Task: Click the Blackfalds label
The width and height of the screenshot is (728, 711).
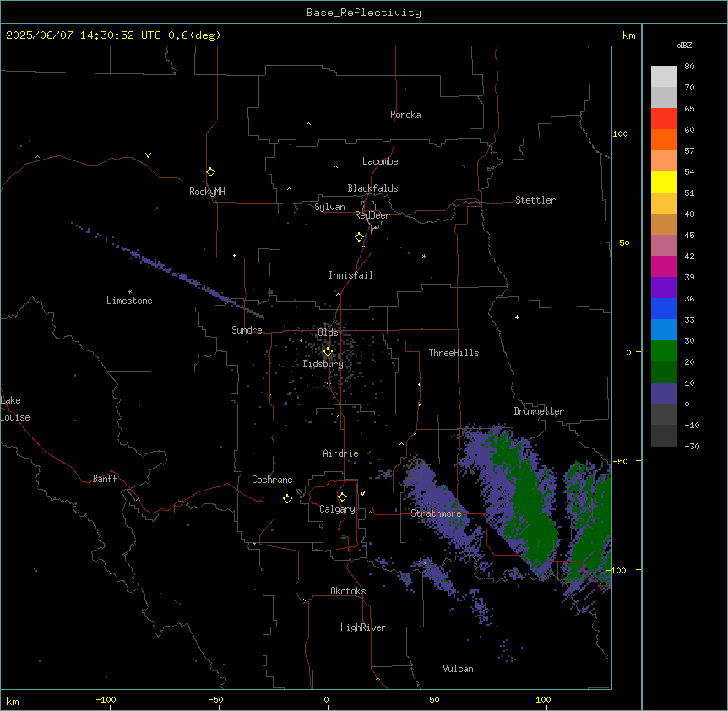Action: pyautogui.click(x=372, y=188)
